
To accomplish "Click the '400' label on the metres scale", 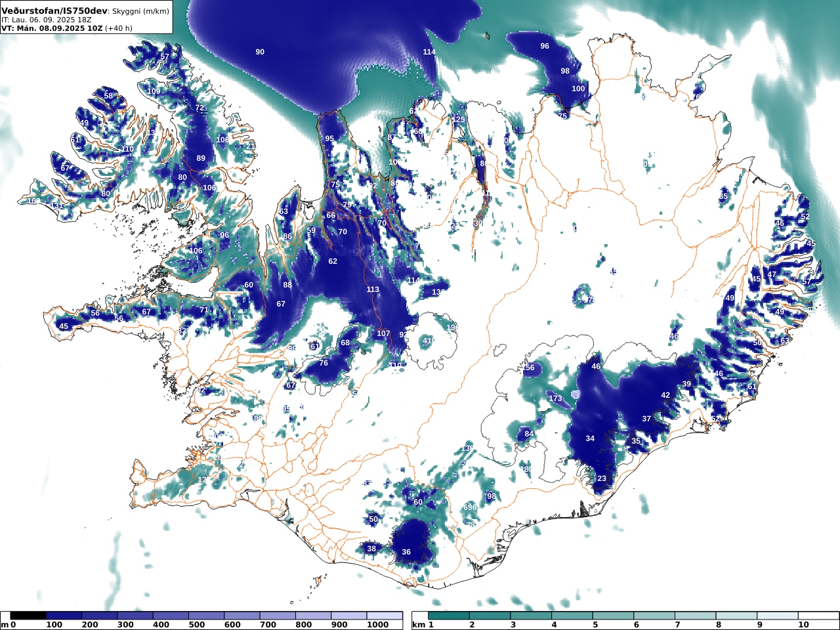I will click(161, 625).
